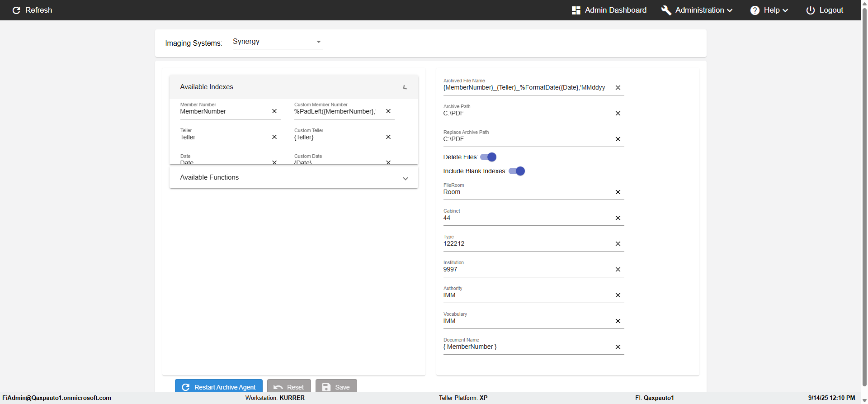Open the Admin Dashboard grid icon
Screen dimensions: 868x404
point(576,10)
